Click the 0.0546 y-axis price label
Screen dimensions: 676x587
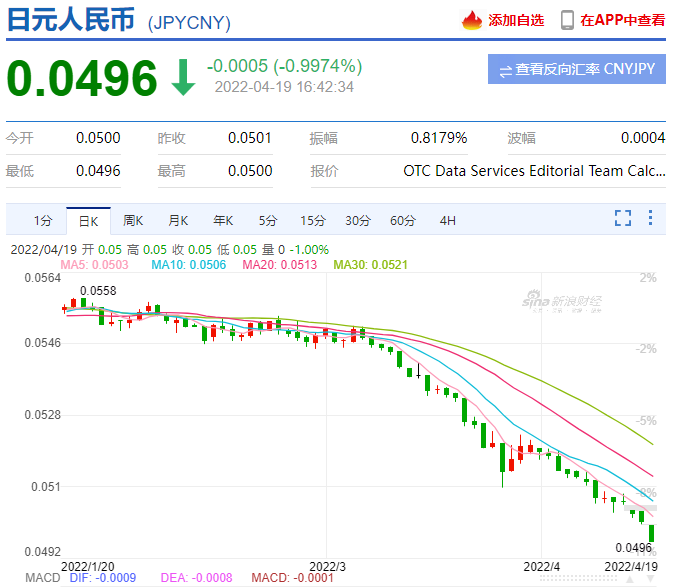point(43,343)
